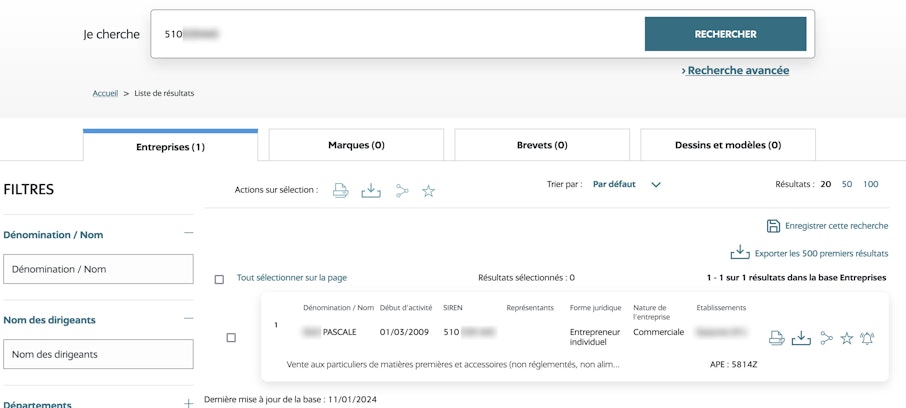Expand the Départements filter
This screenshot has width=906, height=408.
click(188, 403)
